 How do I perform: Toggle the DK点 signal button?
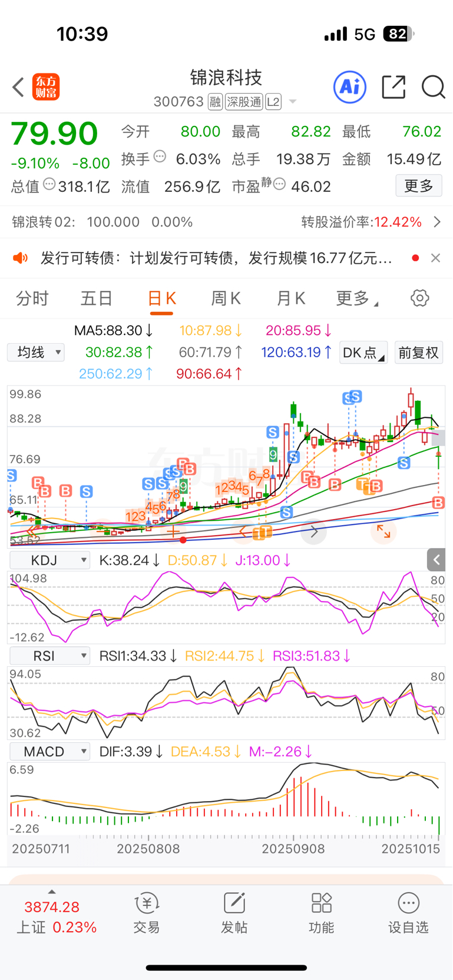click(363, 353)
